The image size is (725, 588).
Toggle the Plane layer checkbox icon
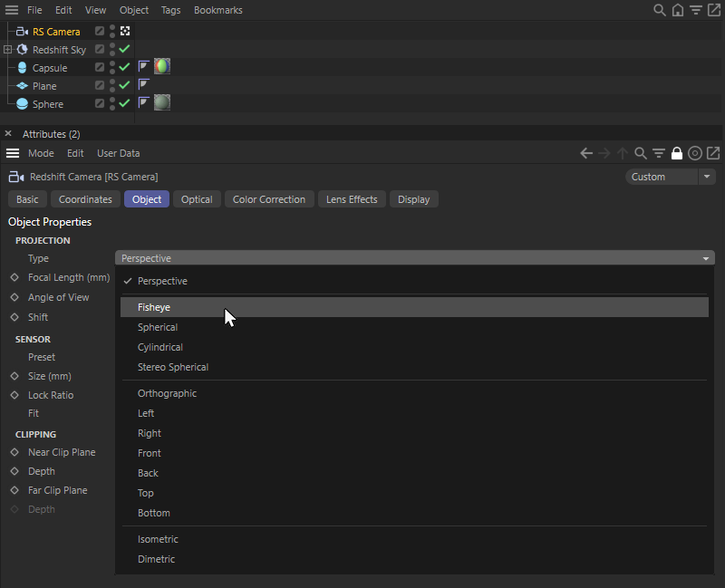coord(100,86)
